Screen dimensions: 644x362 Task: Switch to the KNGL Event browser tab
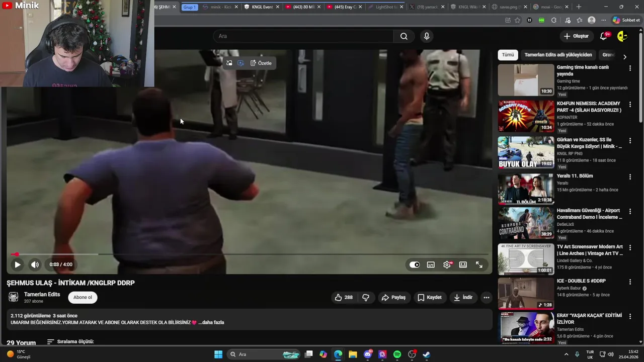[x=262, y=7]
